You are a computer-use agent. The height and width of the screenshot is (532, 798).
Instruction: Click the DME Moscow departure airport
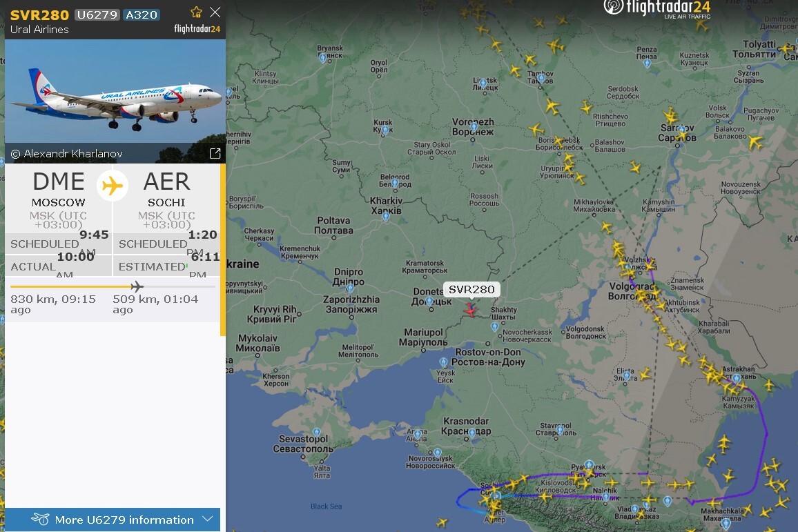pos(59,188)
